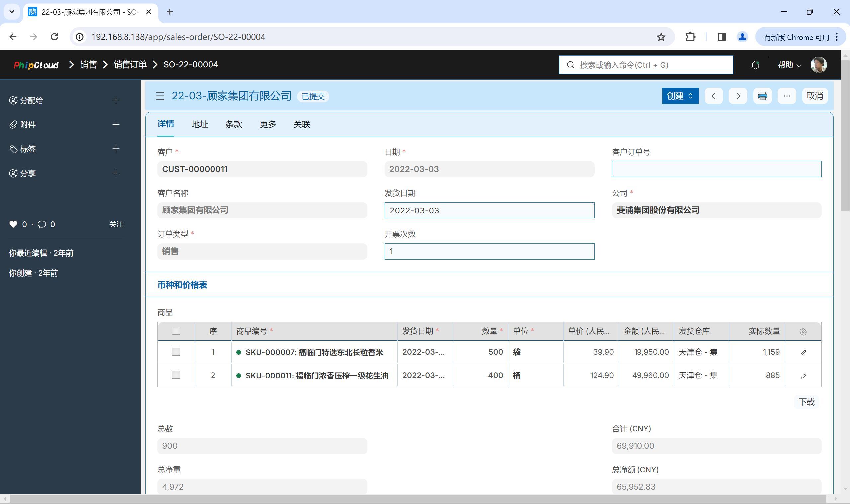
Task: Go back in browser history
Action: pyautogui.click(x=13, y=37)
